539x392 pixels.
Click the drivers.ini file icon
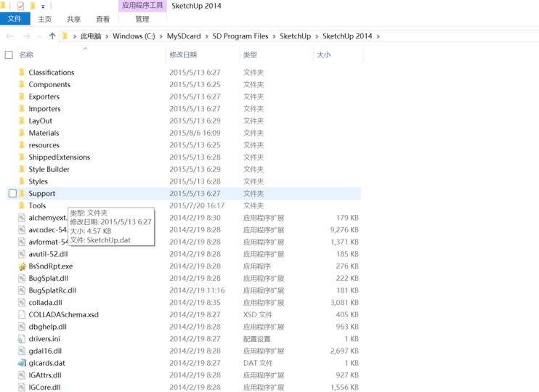click(x=22, y=339)
